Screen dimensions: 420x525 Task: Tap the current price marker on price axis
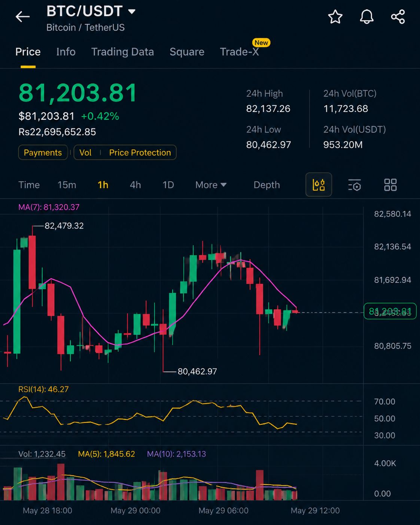(x=390, y=311)
